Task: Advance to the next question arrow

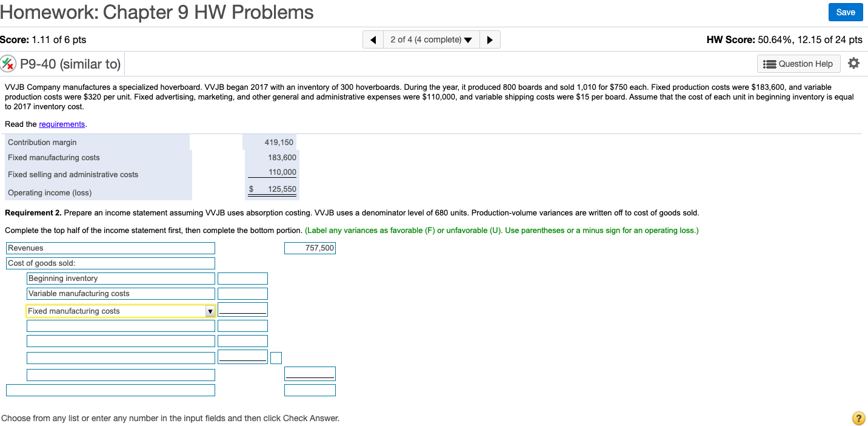Action: click(x=490, y=39)
